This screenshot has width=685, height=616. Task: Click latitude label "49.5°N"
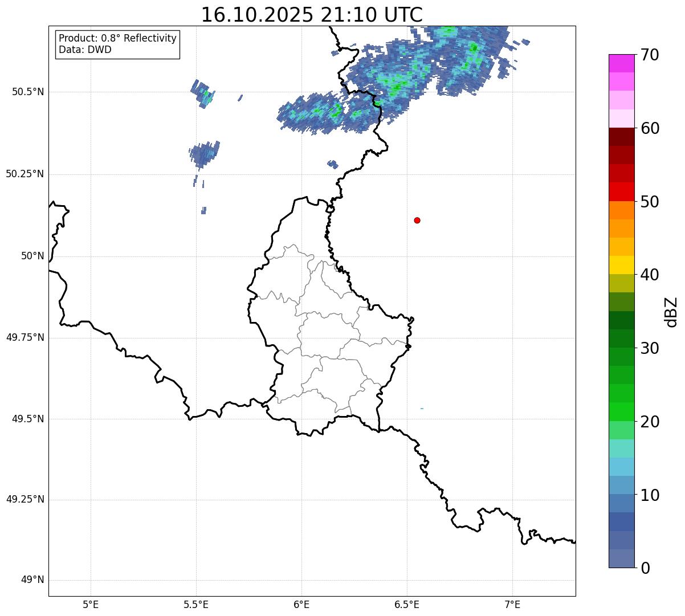[x=28, y=419]
